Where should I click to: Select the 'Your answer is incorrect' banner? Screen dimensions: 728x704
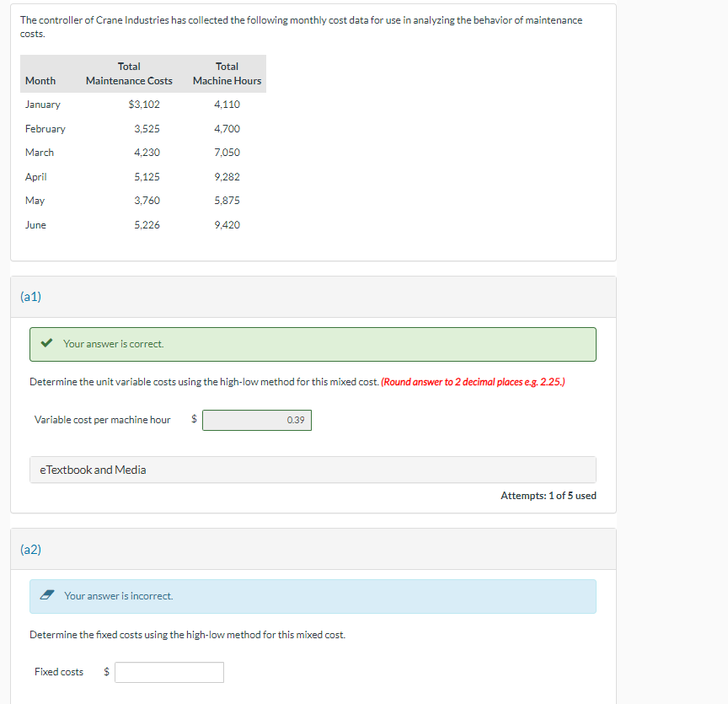(313, 596)
